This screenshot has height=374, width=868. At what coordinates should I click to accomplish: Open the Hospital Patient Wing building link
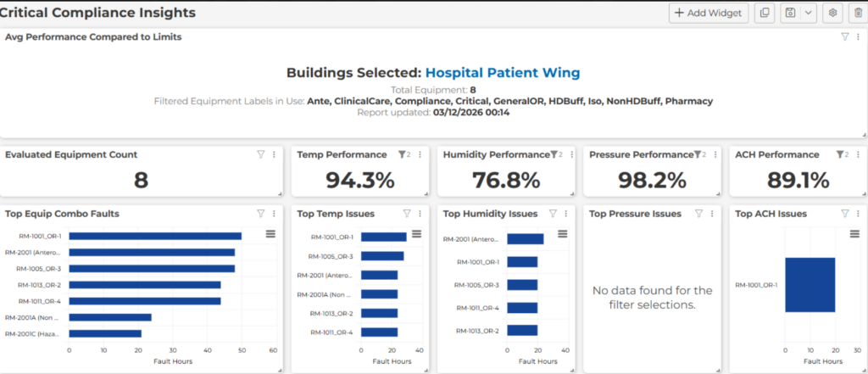tap(503, 73)
